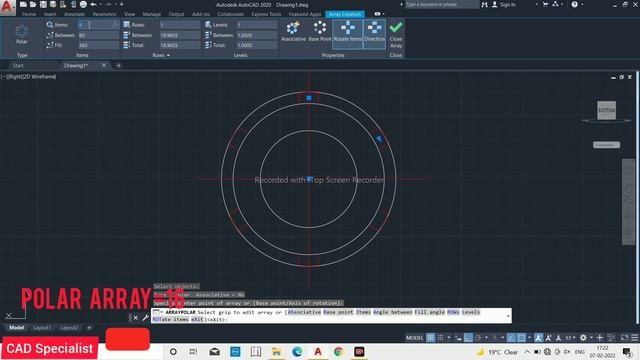Close the command line with X
Image resolution: width=640 pixels, height=360 pixels.
tap(136, 318)
